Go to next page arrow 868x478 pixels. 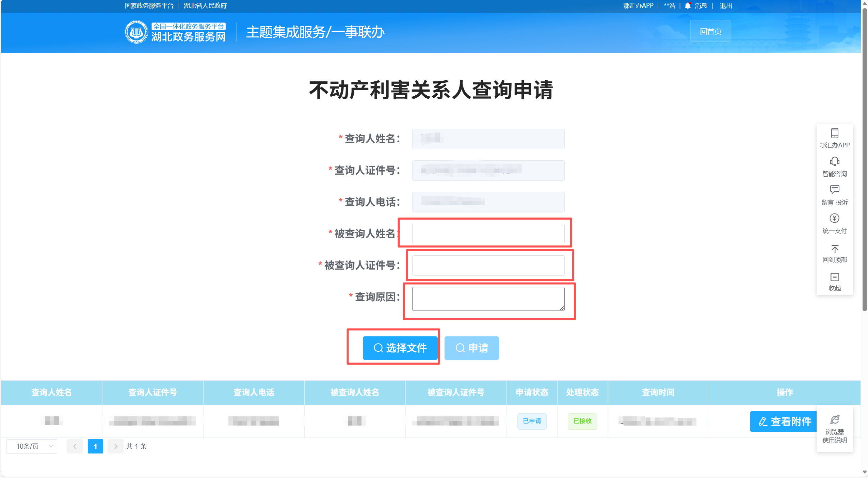coord(116,446)
